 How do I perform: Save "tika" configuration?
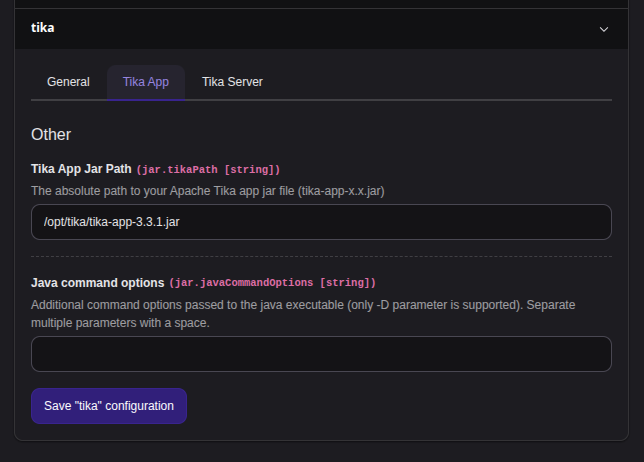click(109, 406)
